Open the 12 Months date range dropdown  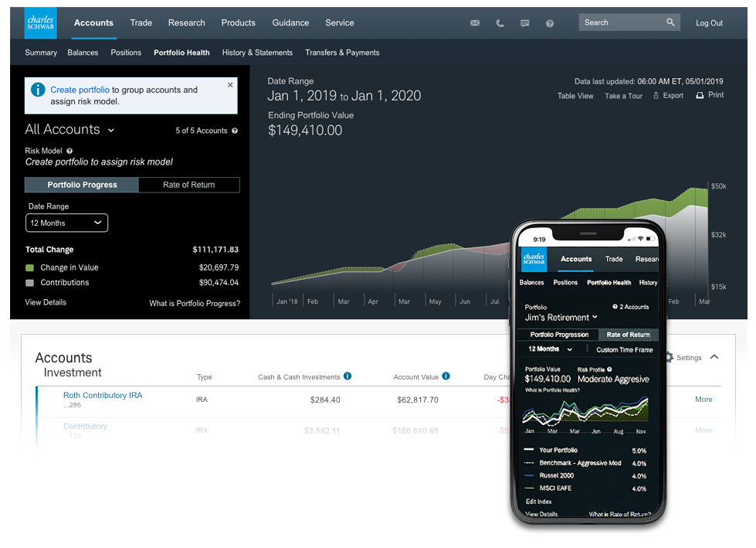click(66, 223)
